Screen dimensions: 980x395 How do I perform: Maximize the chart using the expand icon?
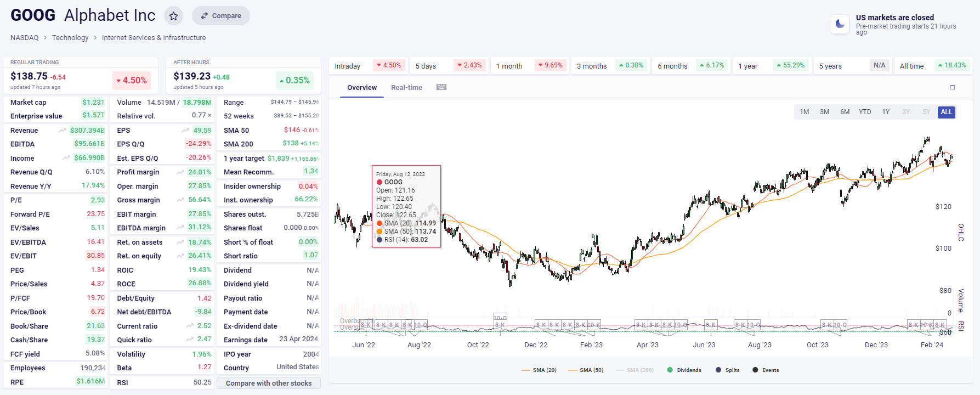tap(952, 87)
